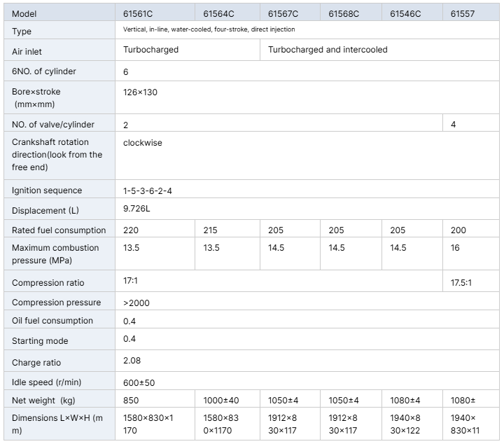504x444 pixels.
Task: Click the "Turbocharged and intercooled" cell
Action: point(328,50)
